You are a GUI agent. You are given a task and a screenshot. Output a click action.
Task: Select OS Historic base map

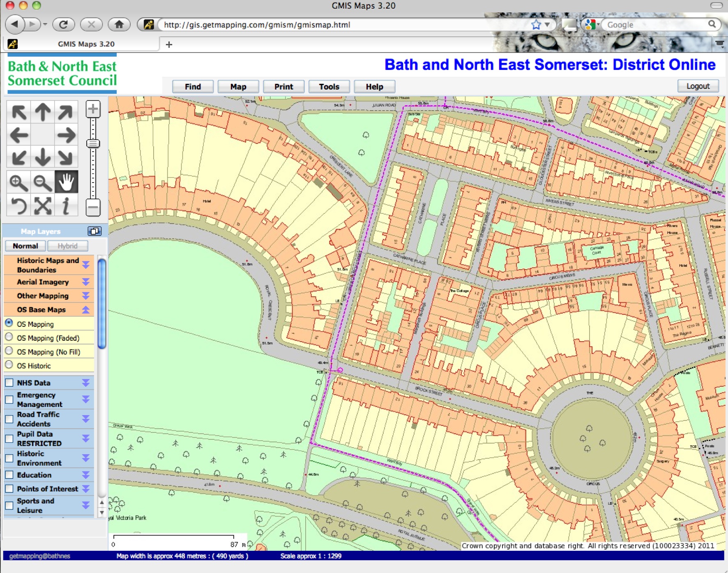[x=9, y=365]
